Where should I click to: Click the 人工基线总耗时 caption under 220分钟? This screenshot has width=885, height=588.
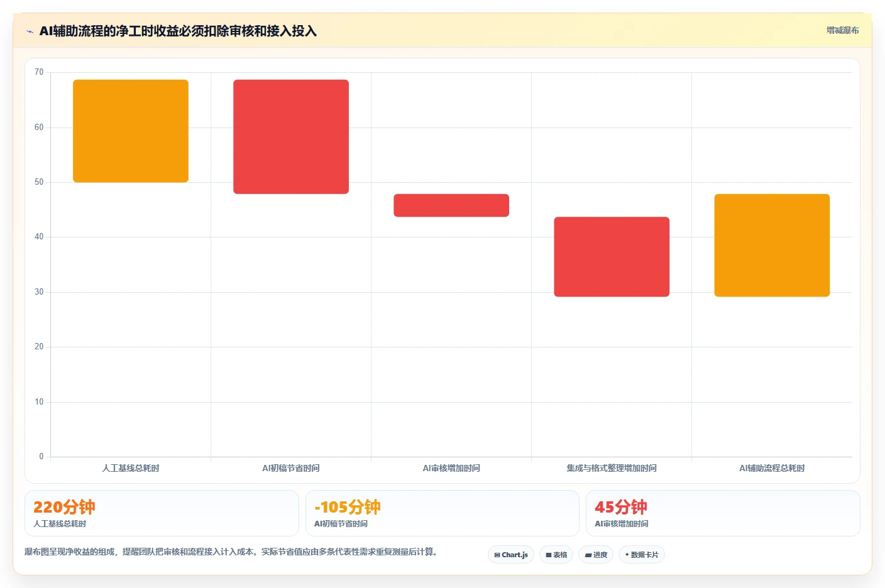tap(60, 524)
